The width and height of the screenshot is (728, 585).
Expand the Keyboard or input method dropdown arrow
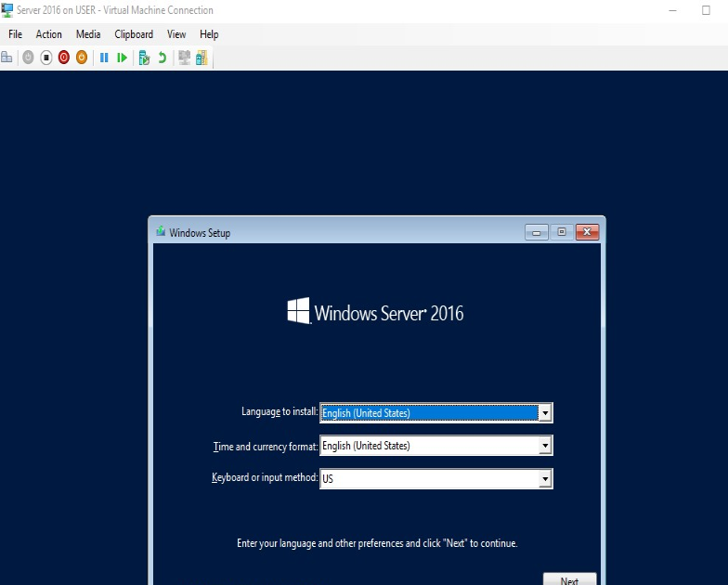point(545,479)
